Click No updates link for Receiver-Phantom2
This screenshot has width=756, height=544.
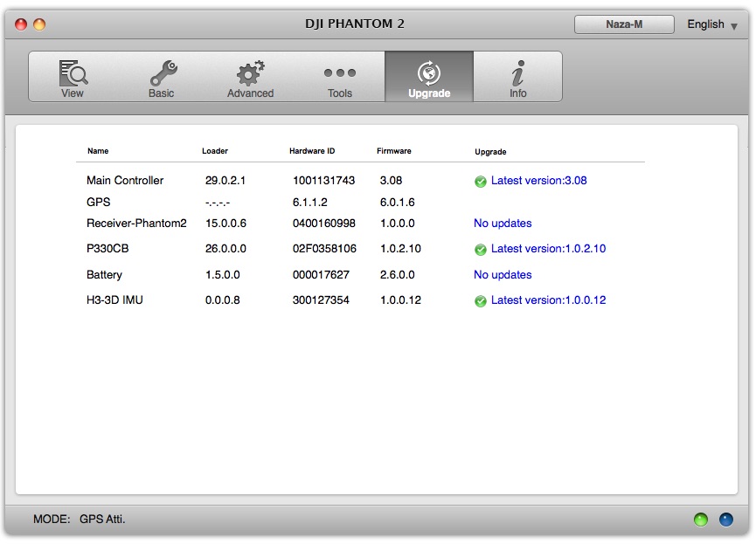pyautogui.click(x=503, y=224)
